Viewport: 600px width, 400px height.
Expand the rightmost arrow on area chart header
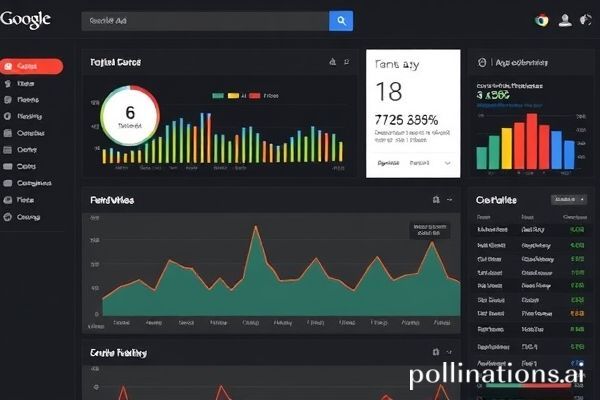tap(450, 200)
